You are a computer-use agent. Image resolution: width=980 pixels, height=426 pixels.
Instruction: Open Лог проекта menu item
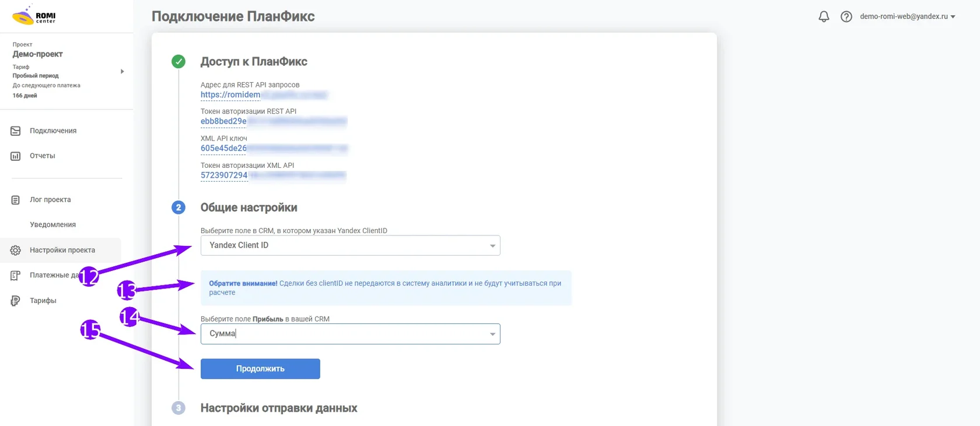pos(50,200)
